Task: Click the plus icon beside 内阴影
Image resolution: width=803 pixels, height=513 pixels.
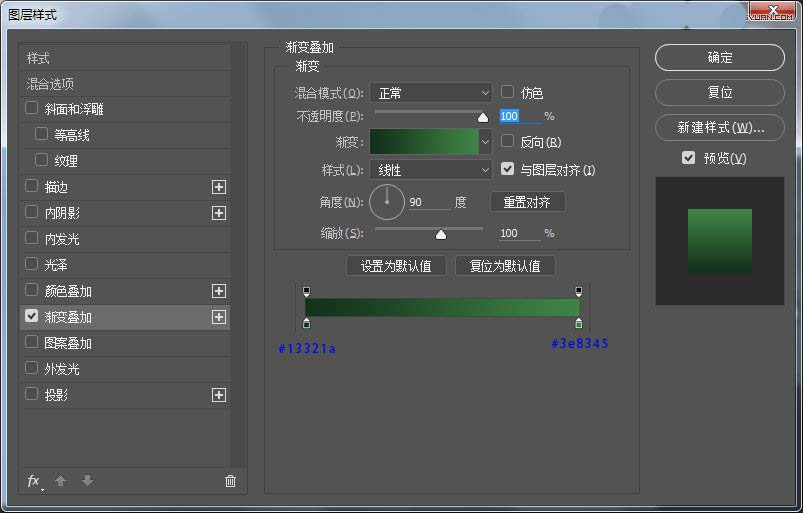Action: point(219,213)
